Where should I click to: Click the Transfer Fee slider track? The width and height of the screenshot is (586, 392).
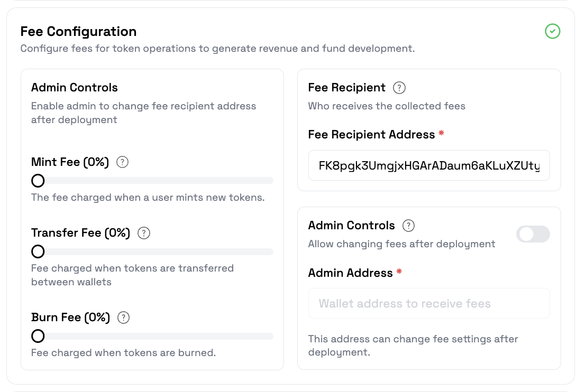152,251
